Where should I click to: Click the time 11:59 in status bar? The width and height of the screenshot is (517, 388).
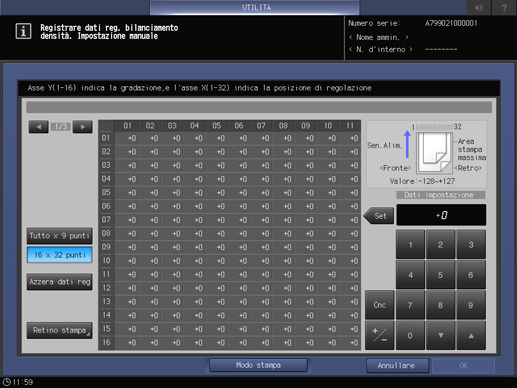click(x=23, y=382)
